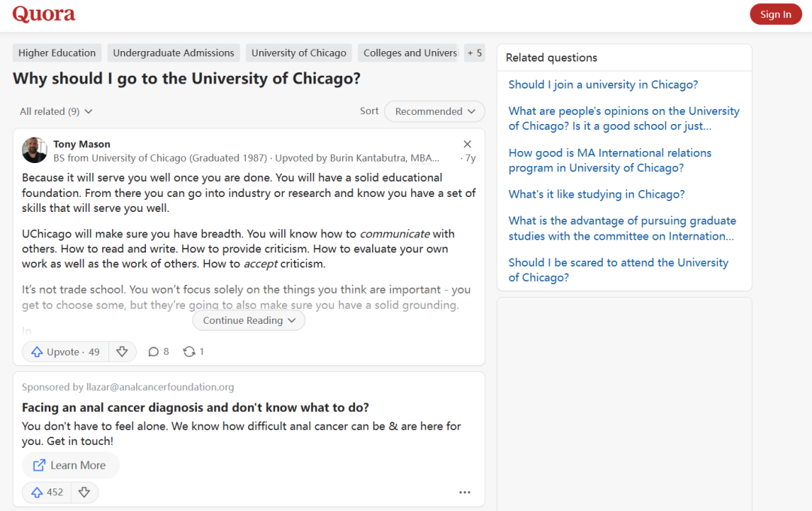Select the Undergraduate Admissions topic tag
The width and height of the screenshot is (812, 511).
pos(174,53)
